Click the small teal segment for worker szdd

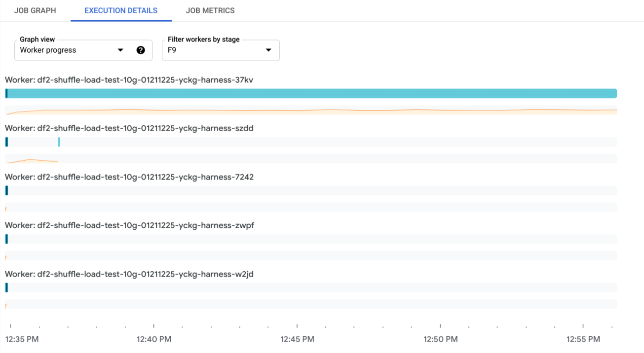pos(59,141)
